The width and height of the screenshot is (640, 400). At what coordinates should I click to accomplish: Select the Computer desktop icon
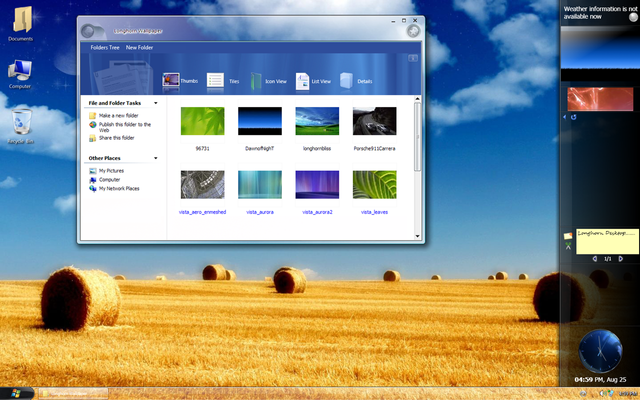(x=20, y=70)
